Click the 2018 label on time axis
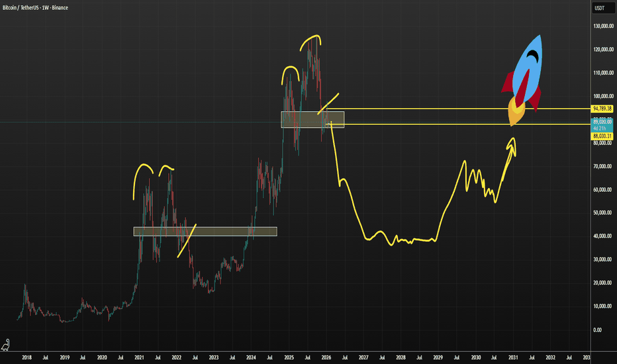617x364 pixels. coord(26,357)
